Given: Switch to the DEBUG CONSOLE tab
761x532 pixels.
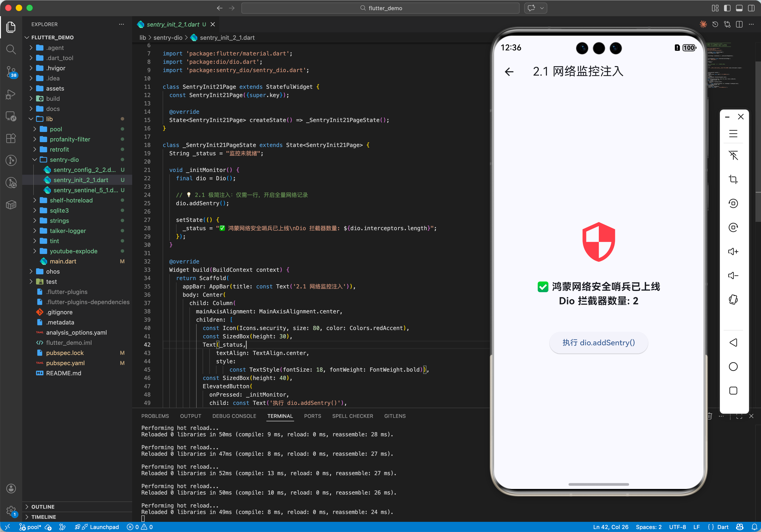Looking at the screenshot, I should [x=234, y=416].
